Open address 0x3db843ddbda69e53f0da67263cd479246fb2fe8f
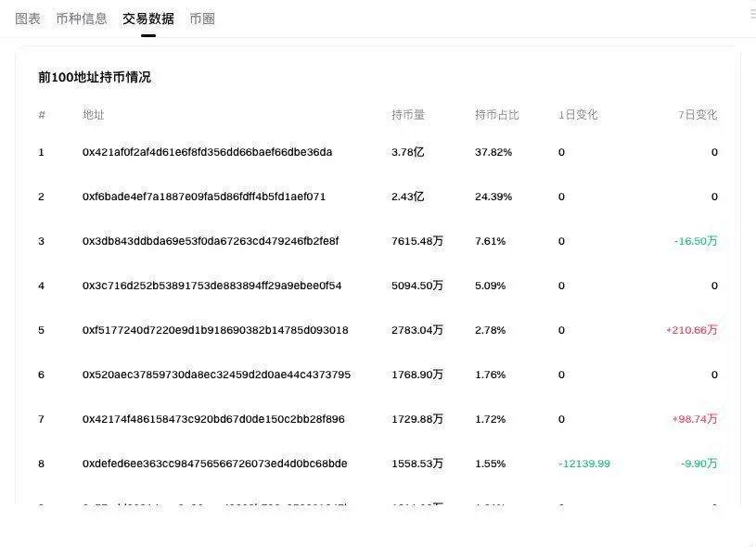Screen dimensions: 756x547 [x=211, y=241]
